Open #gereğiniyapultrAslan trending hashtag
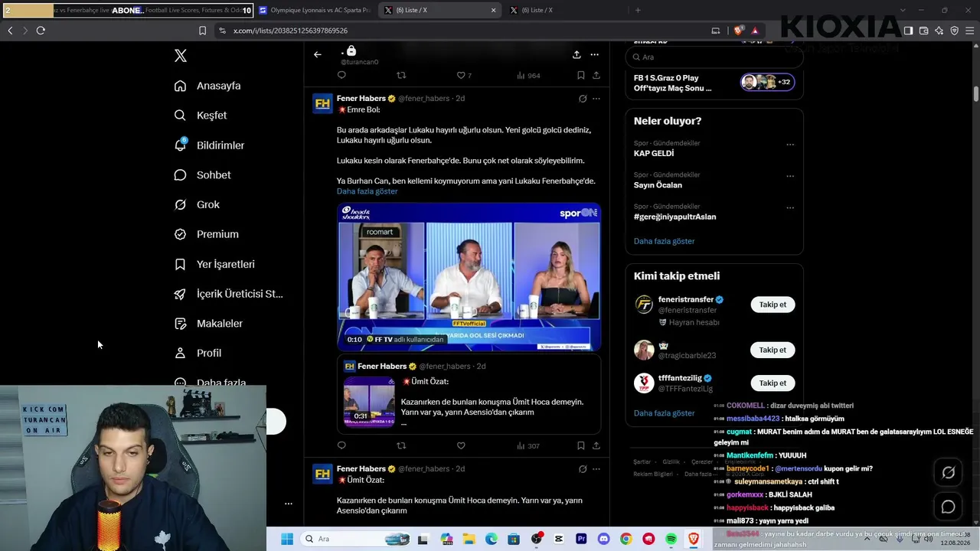Screen dimensions: 980x551 click(x=675, y=217)
